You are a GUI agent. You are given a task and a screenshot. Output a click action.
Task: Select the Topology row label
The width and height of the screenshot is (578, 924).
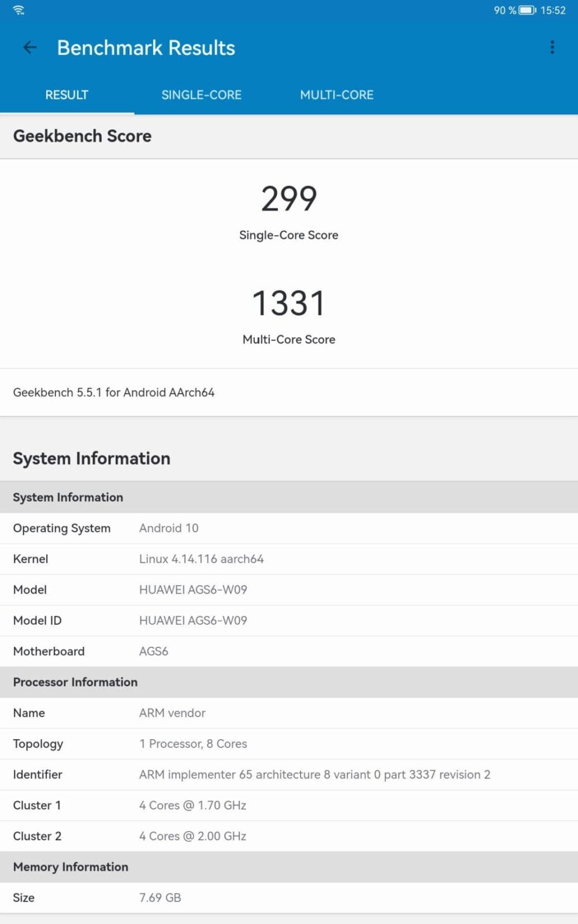[x=38, y=744]
